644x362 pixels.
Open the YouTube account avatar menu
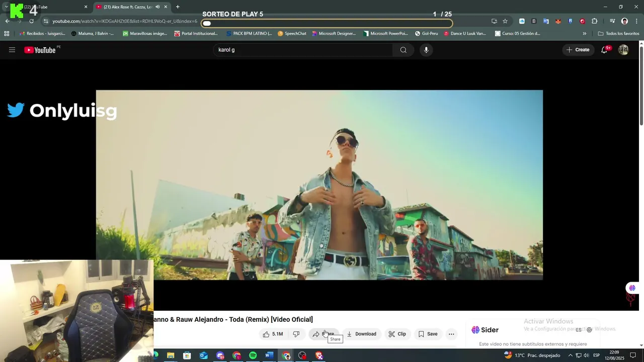tap(623, 50)
